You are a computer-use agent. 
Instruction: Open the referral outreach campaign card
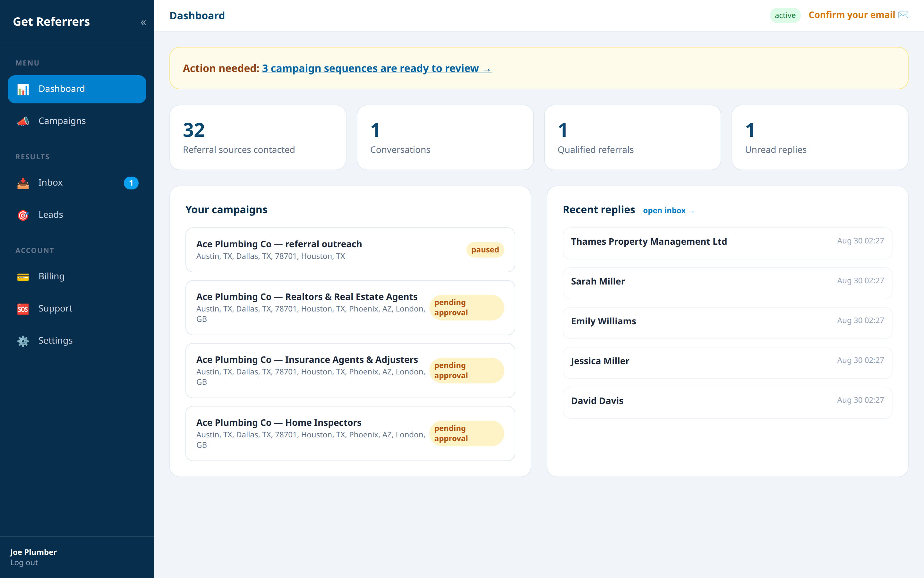pyautogui.click(x=350, y=250)
